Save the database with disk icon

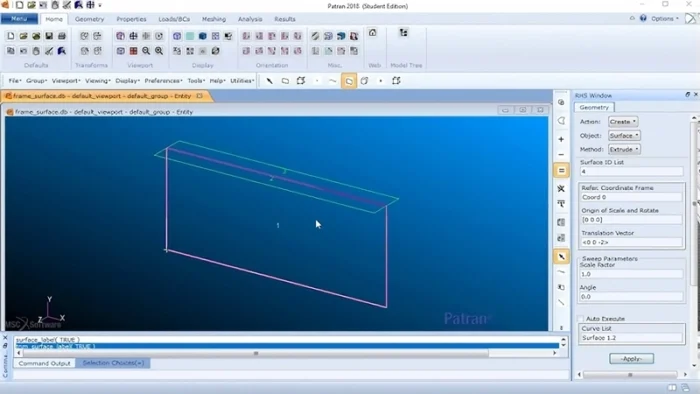49,36
